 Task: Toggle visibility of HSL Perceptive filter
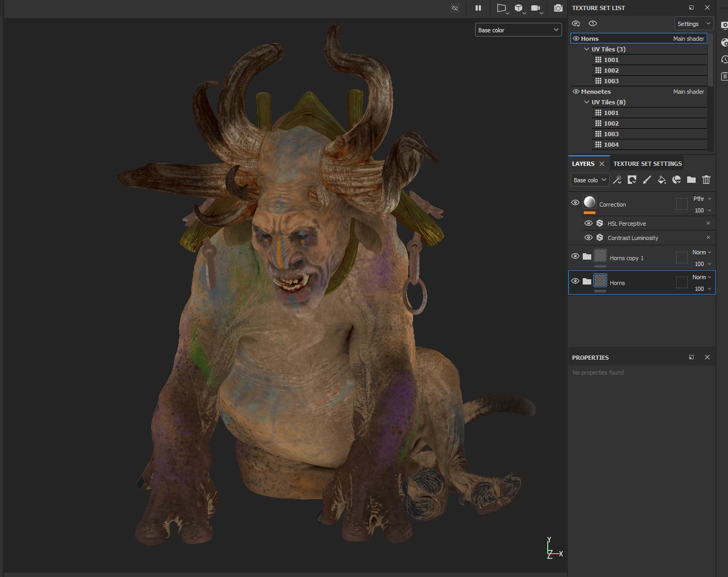click(589, 224)
